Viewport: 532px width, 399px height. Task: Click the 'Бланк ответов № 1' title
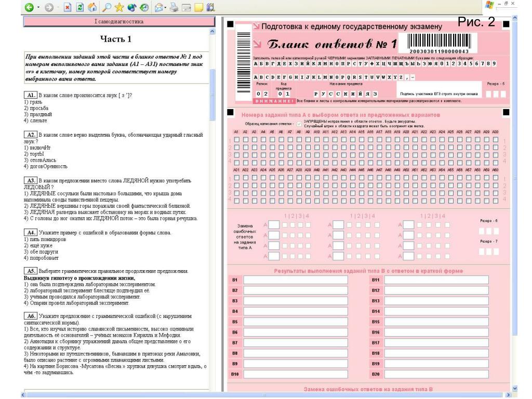click(332, 44)
